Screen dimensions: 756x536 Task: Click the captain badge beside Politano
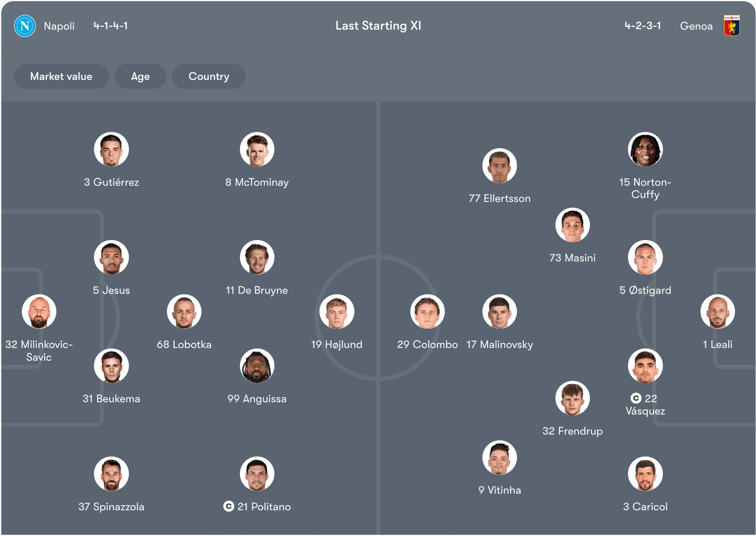[229, 506]
